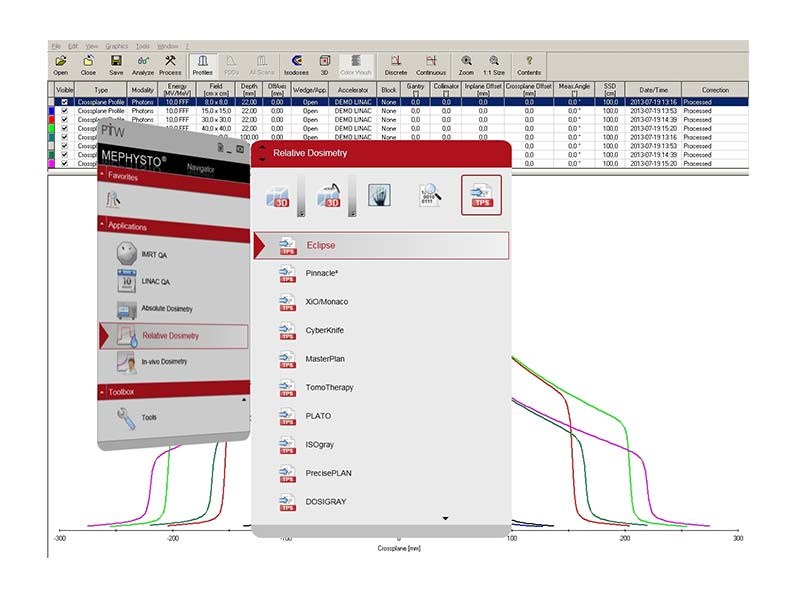The height and width of the screenshot is (600, 800).
Task: Show Isodoses view
Action: (x=296, y=65)
